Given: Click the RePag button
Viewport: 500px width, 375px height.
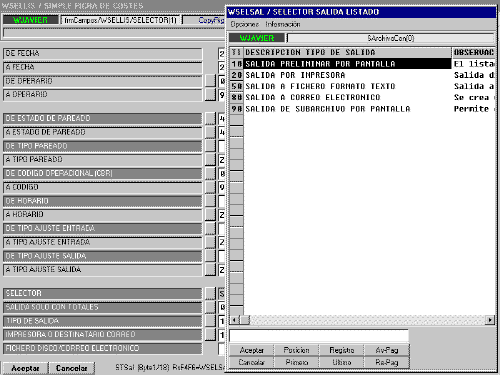Looking at the screenshot, I should [387, 362].
